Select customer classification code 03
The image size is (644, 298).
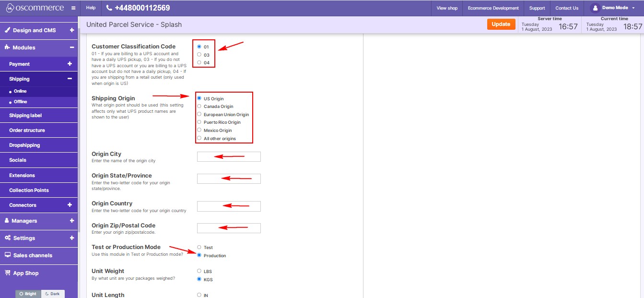[199, 55]
